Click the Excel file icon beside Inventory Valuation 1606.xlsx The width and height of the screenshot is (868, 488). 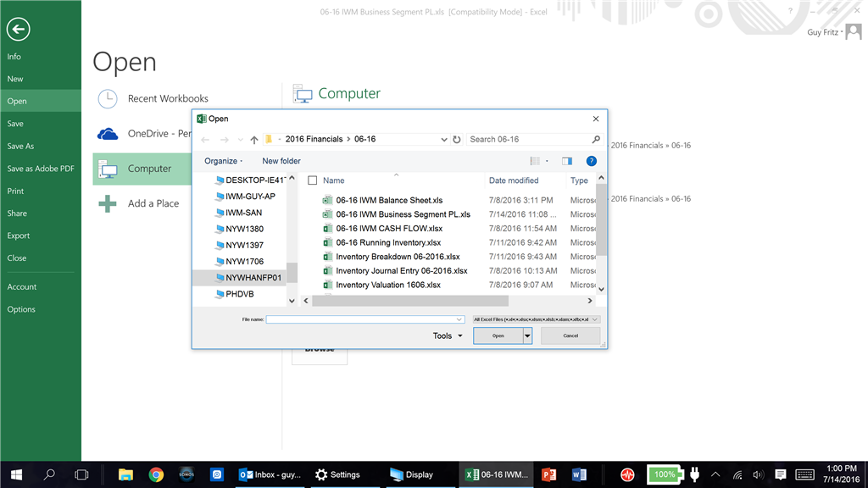pos(326,285)
